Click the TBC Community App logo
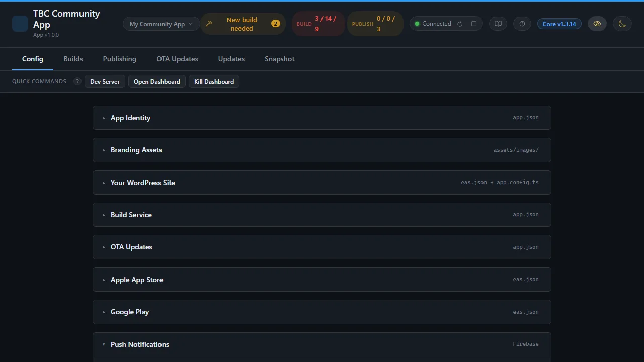This screenshot has width=644, height=362. [20, 24]
